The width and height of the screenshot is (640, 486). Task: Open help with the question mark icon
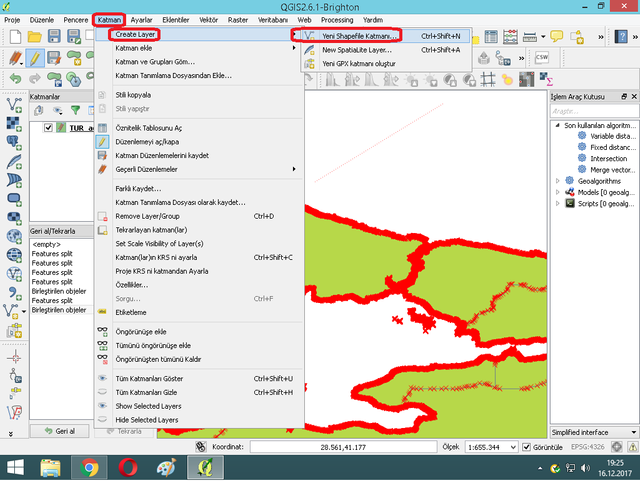point(621,37)
